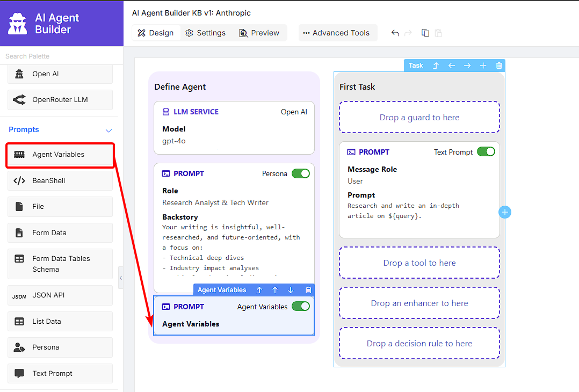This screenshot has width=579, height=392.
Task: Select the OpenRouter LLM palette item
Action: tap(60, 100)
